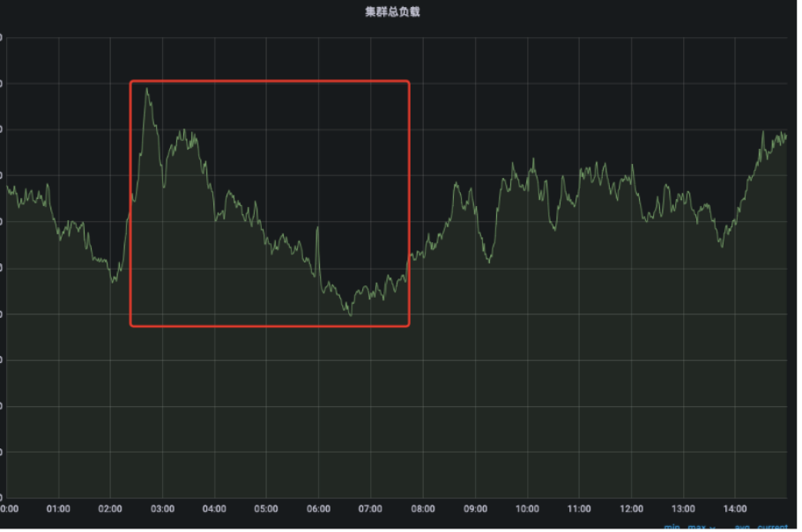Click the 09:00 time axis label
Viewport: 802px width, 532px height.
(475, 509)
